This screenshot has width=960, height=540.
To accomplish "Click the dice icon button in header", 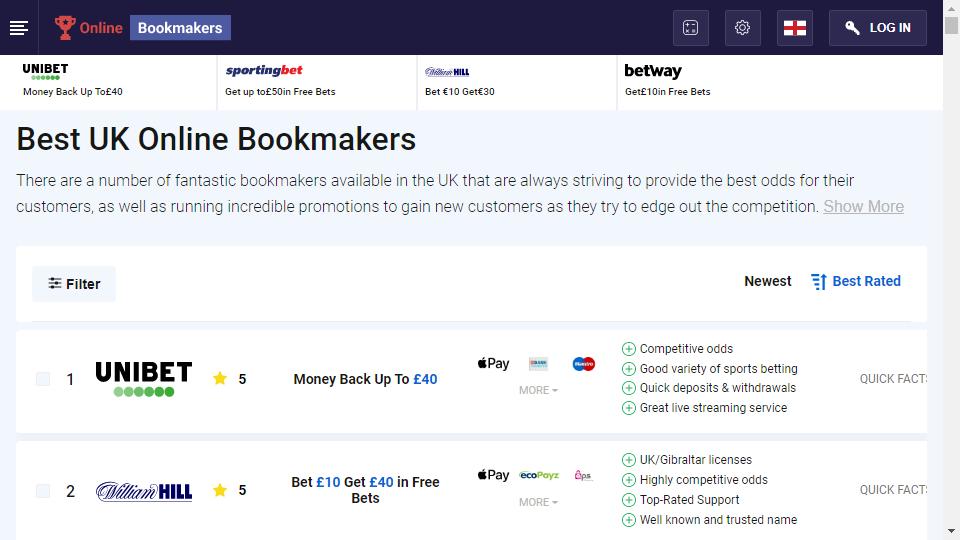I will 691,28.
